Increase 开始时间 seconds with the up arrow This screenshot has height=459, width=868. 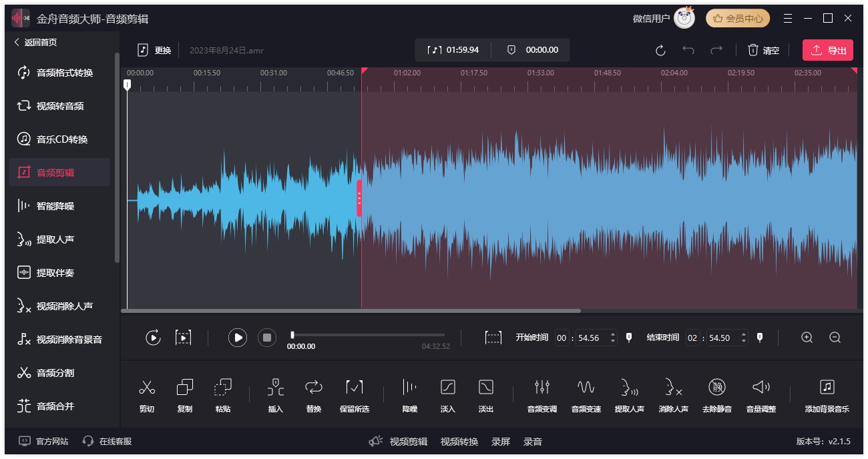point(613,334)
